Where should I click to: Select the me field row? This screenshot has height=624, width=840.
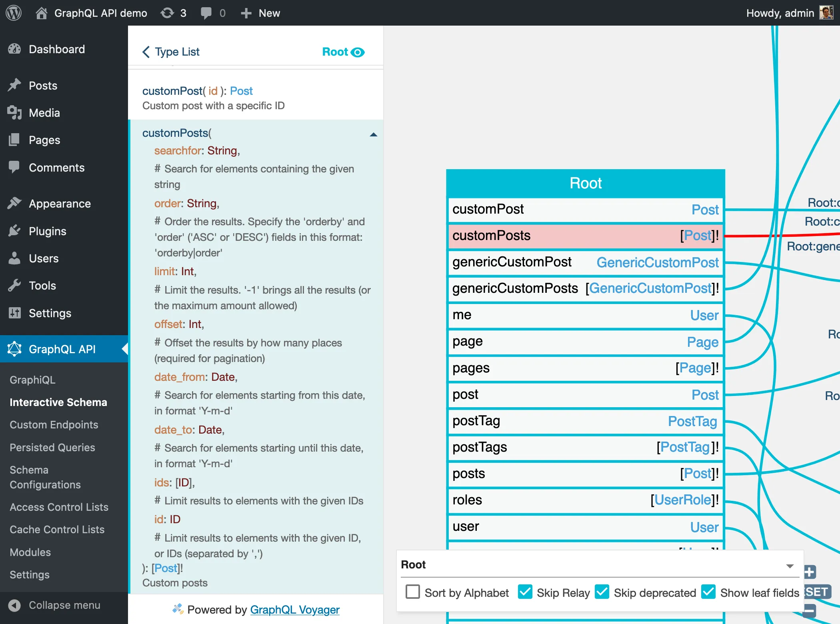[586, 315]
